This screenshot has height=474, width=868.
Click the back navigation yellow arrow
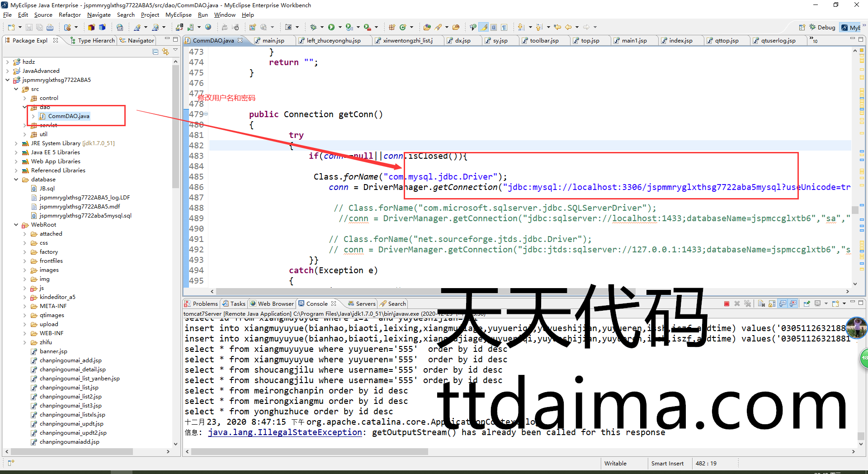click(x=568, y=27)
